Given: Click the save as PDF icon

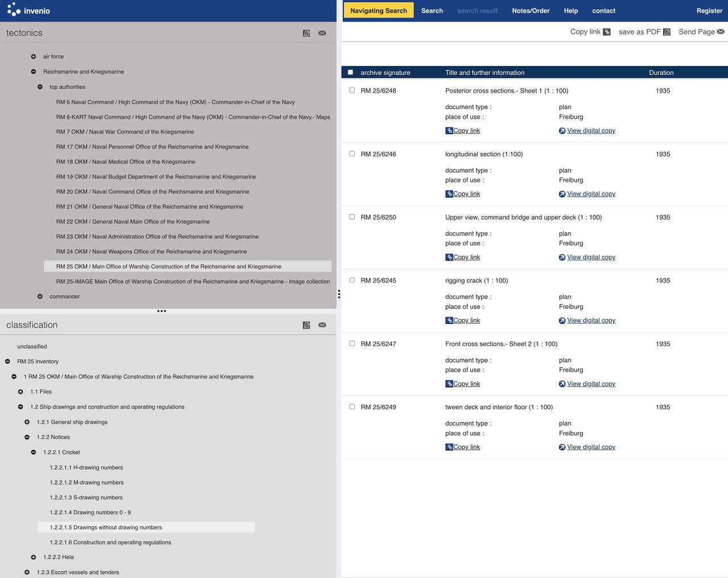Looking at the screenshot, I should 667,32.
